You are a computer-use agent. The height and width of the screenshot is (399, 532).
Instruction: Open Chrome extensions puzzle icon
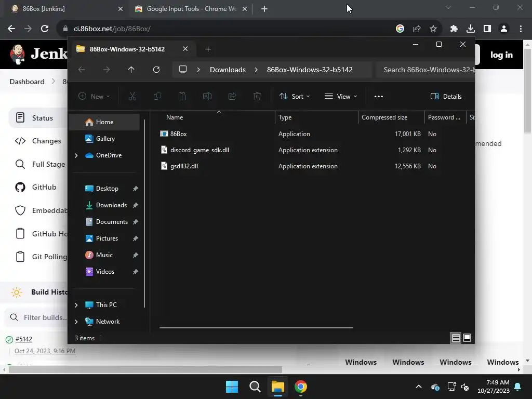click(454, 29)
